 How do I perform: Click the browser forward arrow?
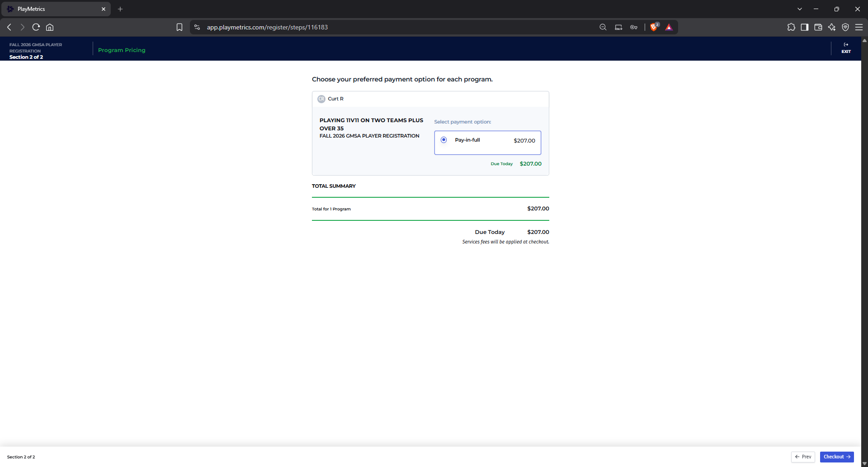pyautogui.click(x=22, y=27)
